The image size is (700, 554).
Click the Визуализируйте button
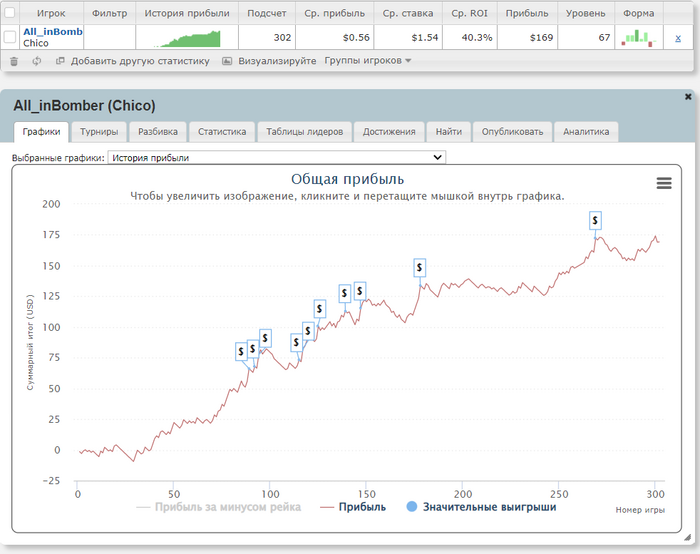[x=277, y=61]
